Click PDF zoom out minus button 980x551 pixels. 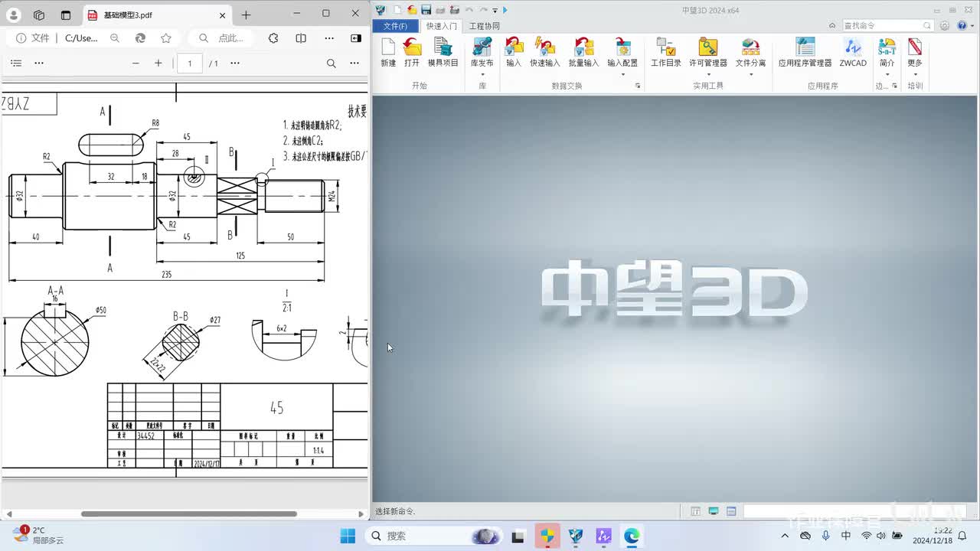(136, 64)
